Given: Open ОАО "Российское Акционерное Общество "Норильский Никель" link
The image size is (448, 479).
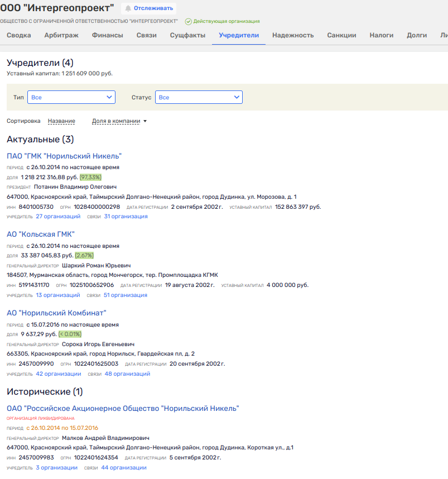Looking at the screenshot, I should (123, 409).
